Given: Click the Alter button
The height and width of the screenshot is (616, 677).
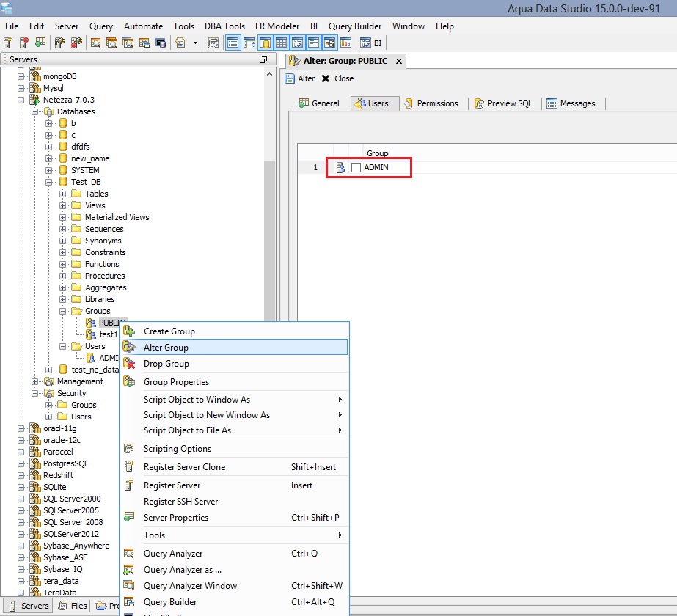Looking at the screenshot, I should [300, 78].
